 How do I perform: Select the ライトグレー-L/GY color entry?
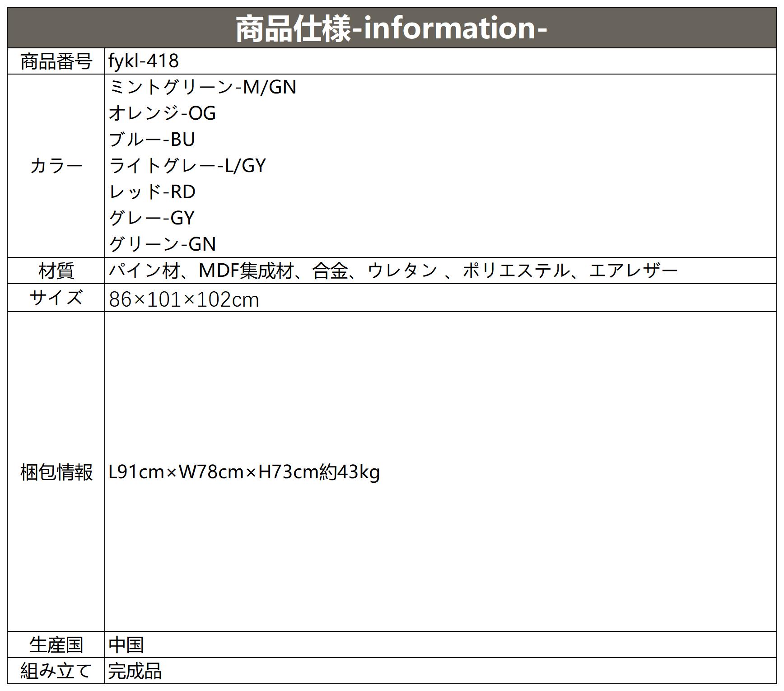pyautogui.click(x=187, y=165)
